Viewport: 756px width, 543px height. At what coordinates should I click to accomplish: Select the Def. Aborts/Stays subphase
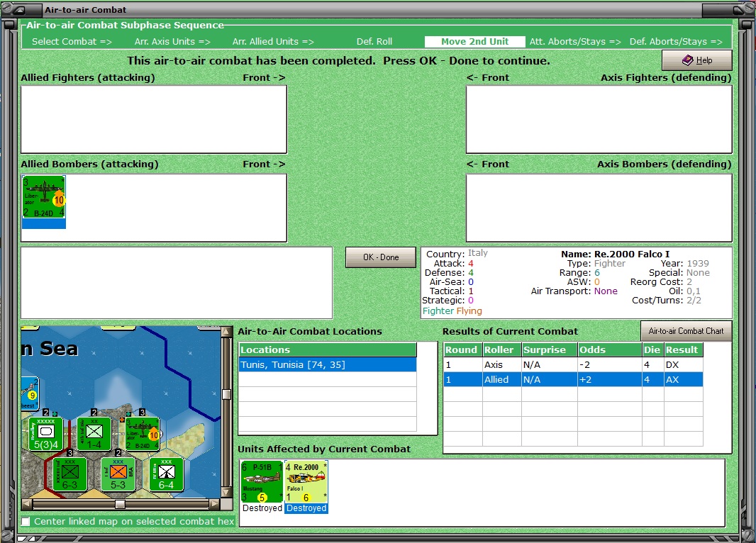pyautogui.click(x=676, y=41)
